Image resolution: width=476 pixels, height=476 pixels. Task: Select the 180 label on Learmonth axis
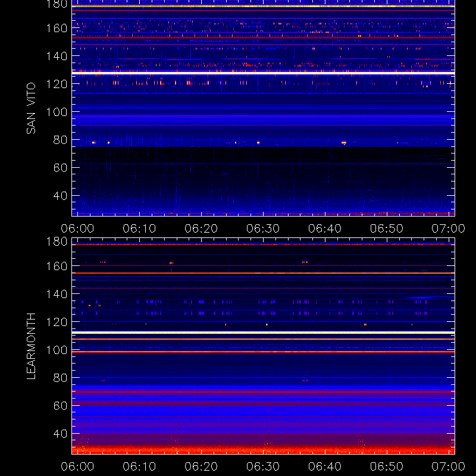[57, 242]
